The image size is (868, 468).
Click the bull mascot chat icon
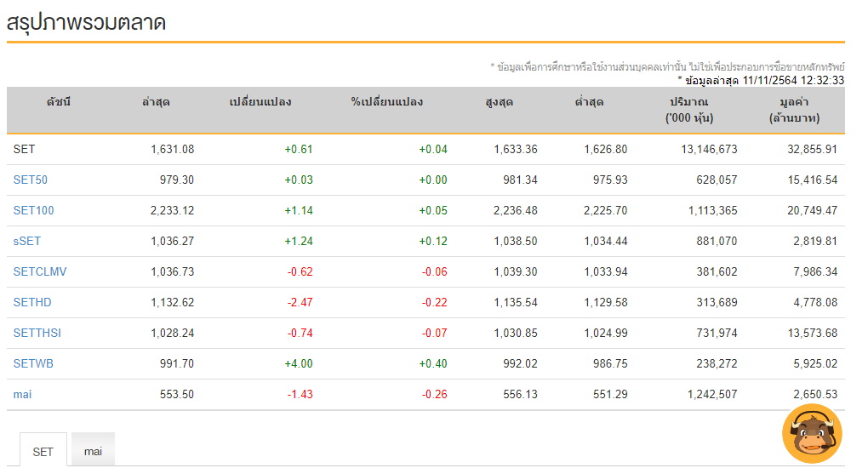[x=811, y=433]
